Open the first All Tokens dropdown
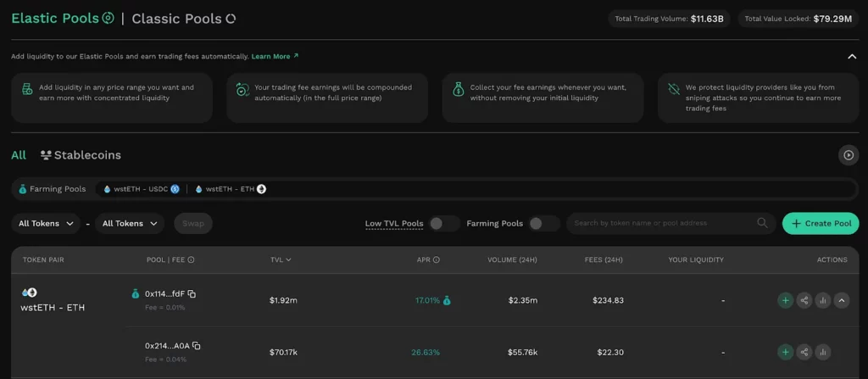 [46, 223]
